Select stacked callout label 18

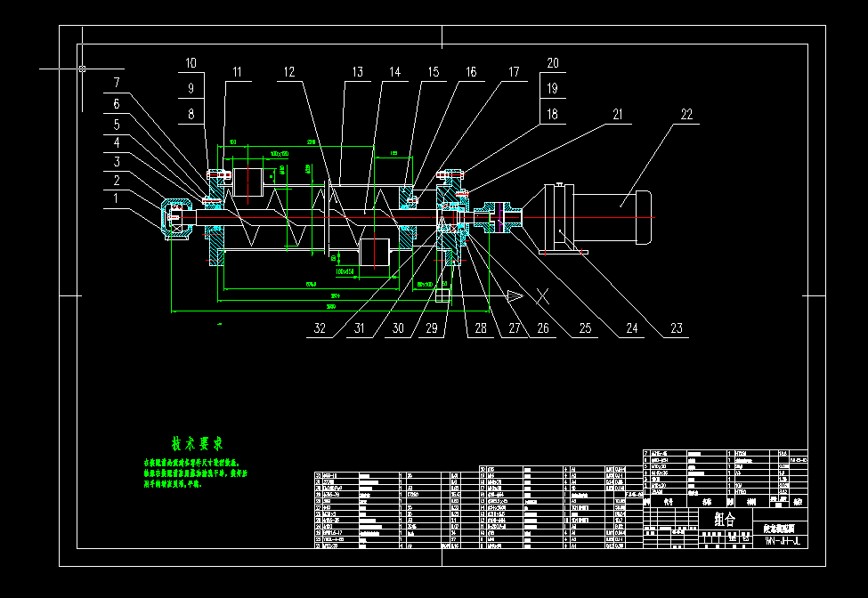(553, 115)
